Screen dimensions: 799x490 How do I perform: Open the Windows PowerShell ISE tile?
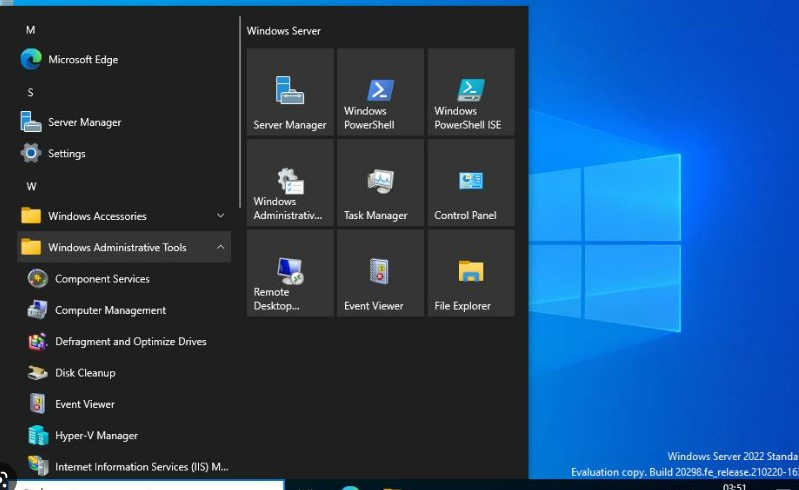(x=471, y=92)
